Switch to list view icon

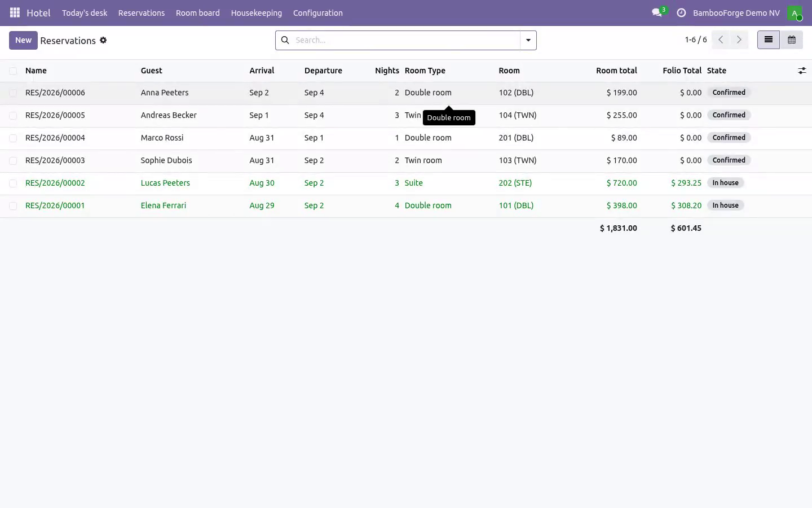tap(768, 40)
